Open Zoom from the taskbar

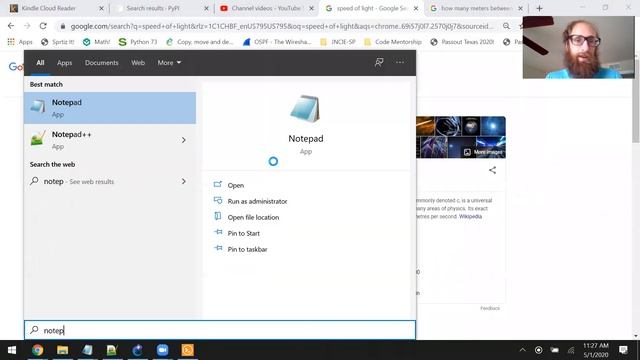click(162, 350)
